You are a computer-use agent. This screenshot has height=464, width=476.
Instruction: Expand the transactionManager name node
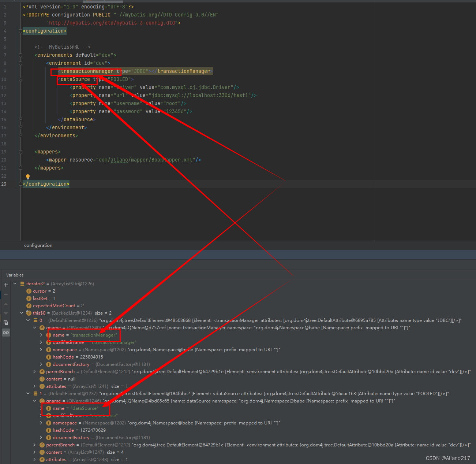[x=41, y=335]
